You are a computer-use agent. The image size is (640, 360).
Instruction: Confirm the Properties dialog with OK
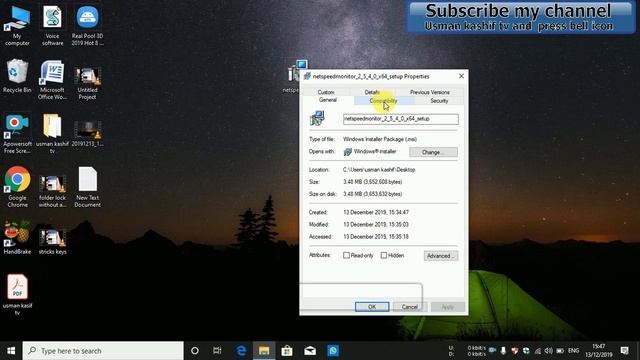(372, 307)
